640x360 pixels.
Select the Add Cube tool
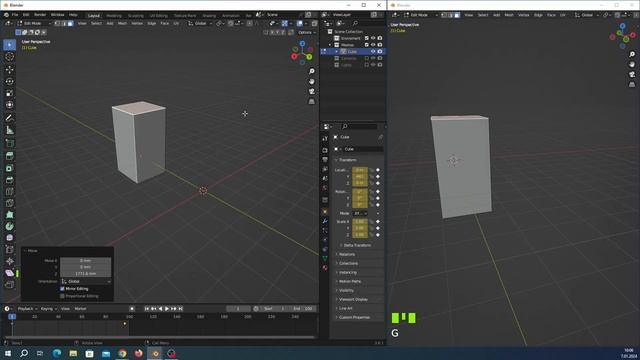[9, 143]
